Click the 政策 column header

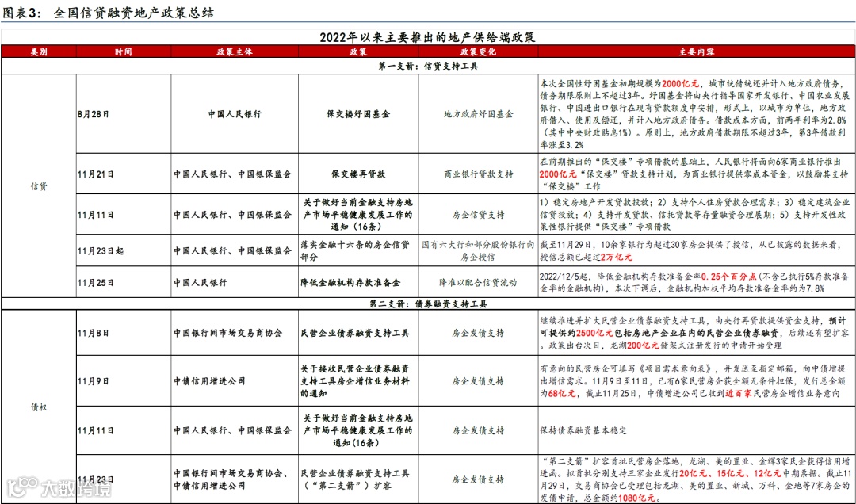(358, 52)
